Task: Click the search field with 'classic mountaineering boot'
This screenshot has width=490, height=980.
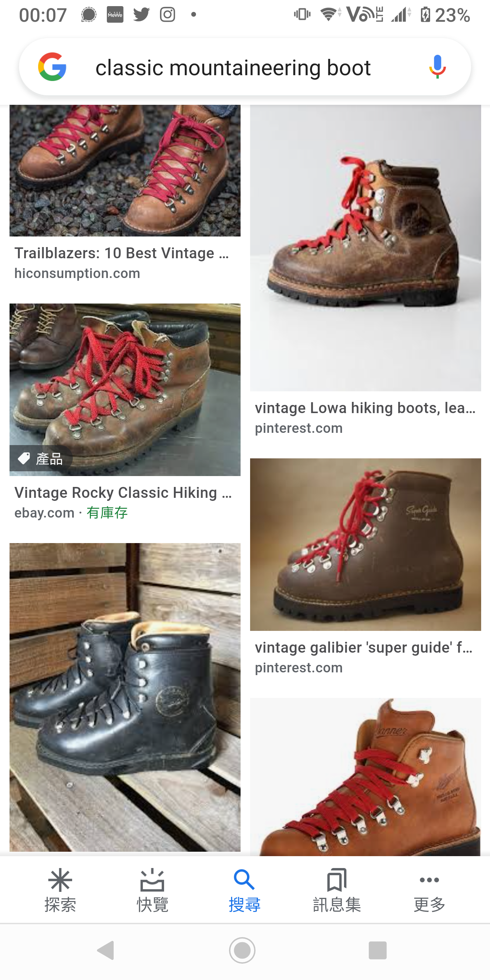Action: [245, 67]
